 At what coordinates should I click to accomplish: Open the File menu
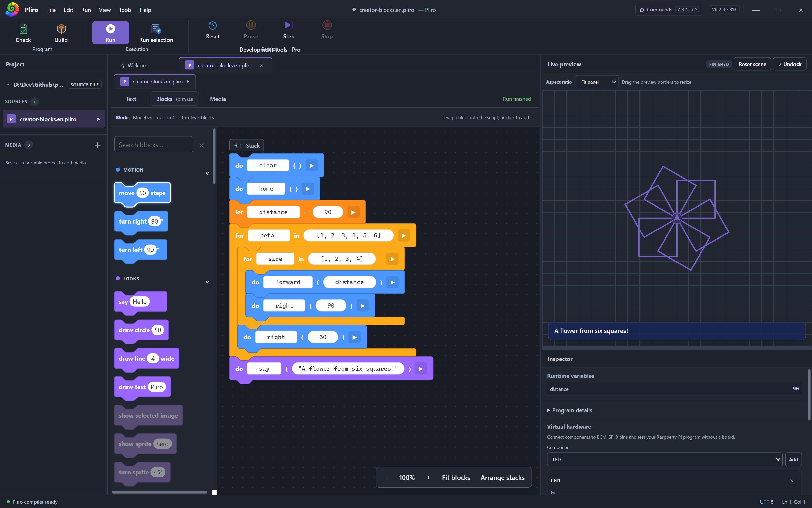click(x=51, y=10)
